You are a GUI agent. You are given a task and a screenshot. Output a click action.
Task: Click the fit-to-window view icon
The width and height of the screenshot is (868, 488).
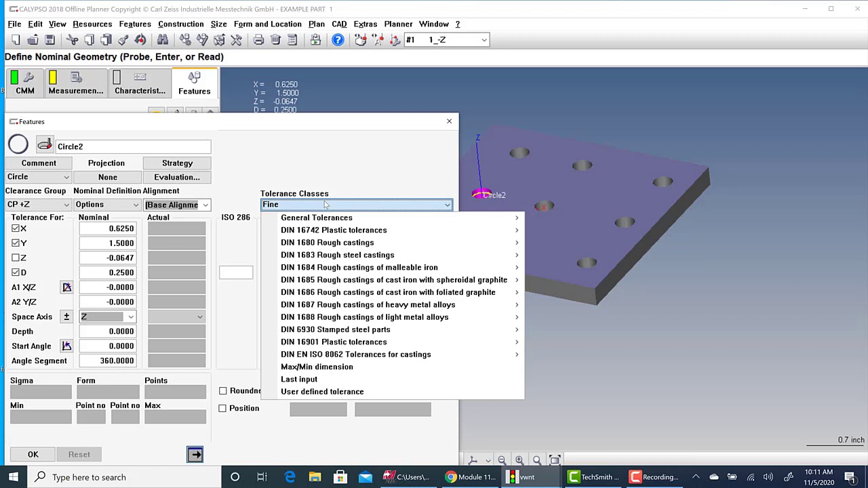[555, 460]
